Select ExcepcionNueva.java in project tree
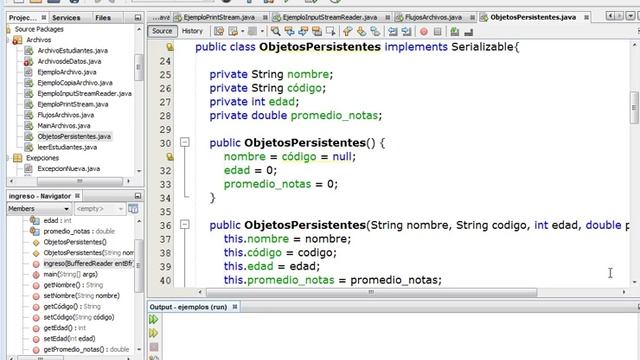Image resolution: width=640 pixels, height=360 pixels. (x=69, y=169)
